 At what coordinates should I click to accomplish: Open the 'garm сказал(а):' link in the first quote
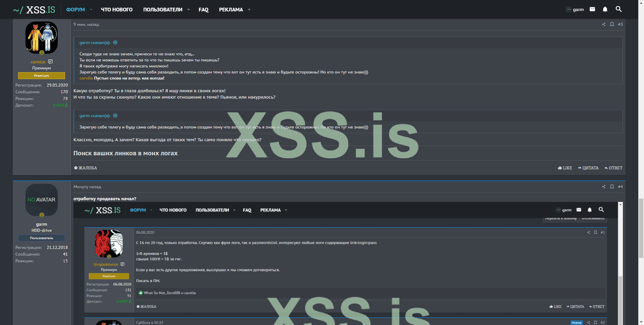coord(95,43)
